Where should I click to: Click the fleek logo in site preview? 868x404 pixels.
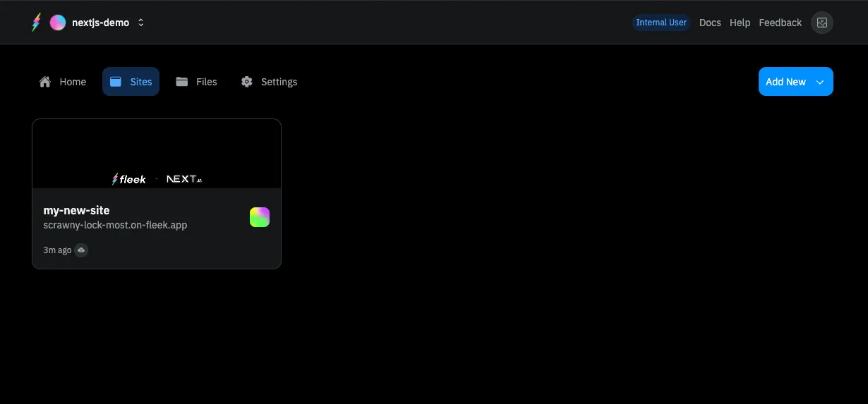pyautogui.click(x=129, y=179)
